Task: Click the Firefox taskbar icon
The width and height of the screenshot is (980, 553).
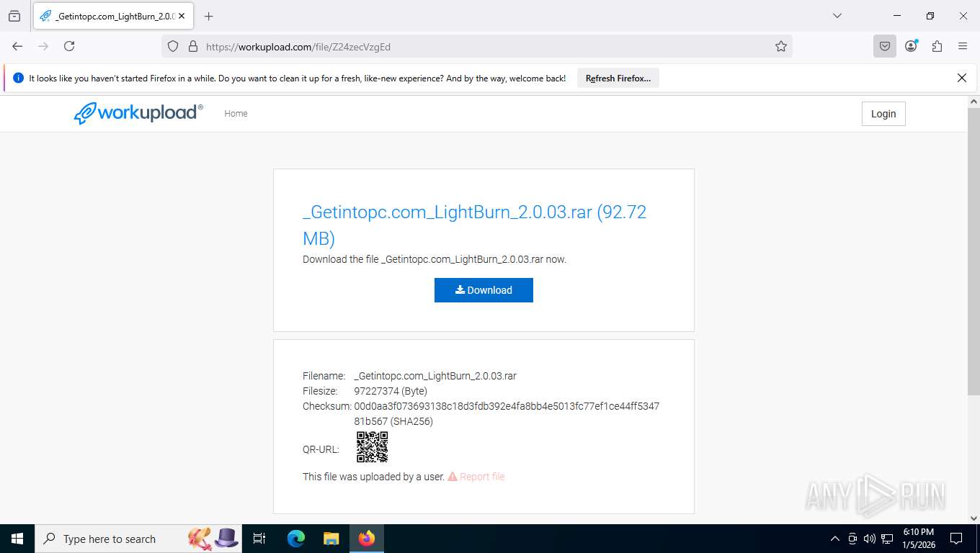Action: pos(367,539)
